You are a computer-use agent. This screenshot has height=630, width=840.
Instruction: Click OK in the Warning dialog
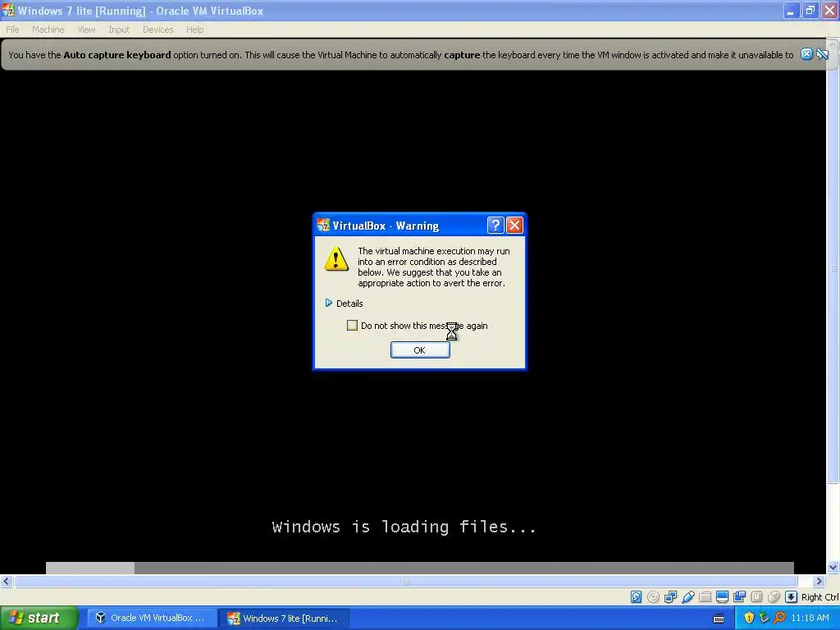point(420,349)
